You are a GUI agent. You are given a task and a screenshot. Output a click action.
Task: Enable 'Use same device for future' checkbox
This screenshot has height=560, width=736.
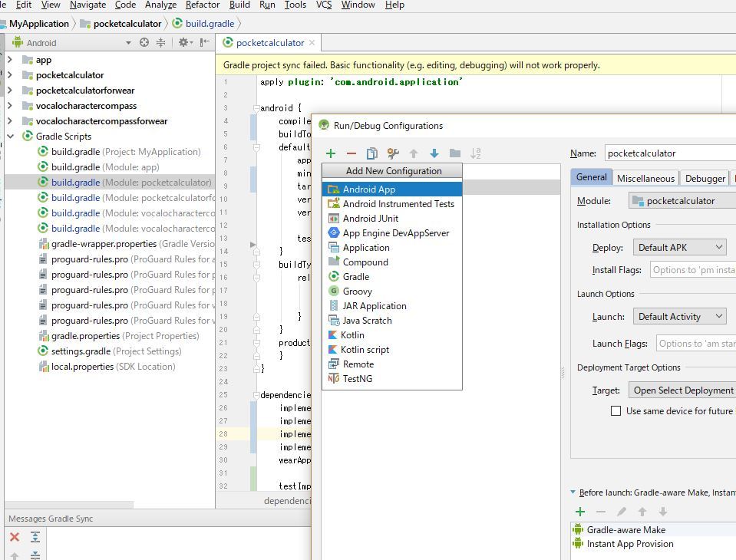[x=616, y=411]
